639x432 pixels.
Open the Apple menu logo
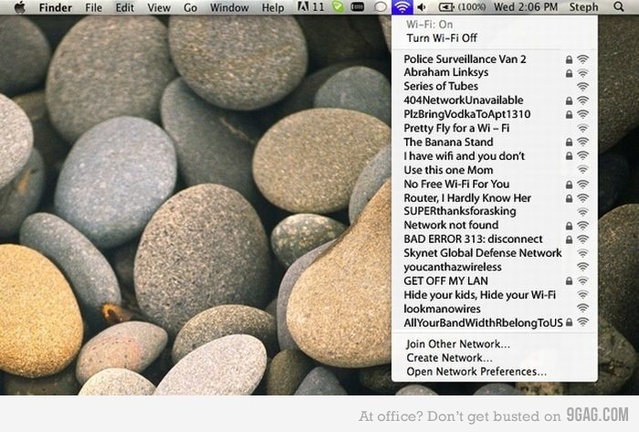pyautogui.click(x=18, y=8)
